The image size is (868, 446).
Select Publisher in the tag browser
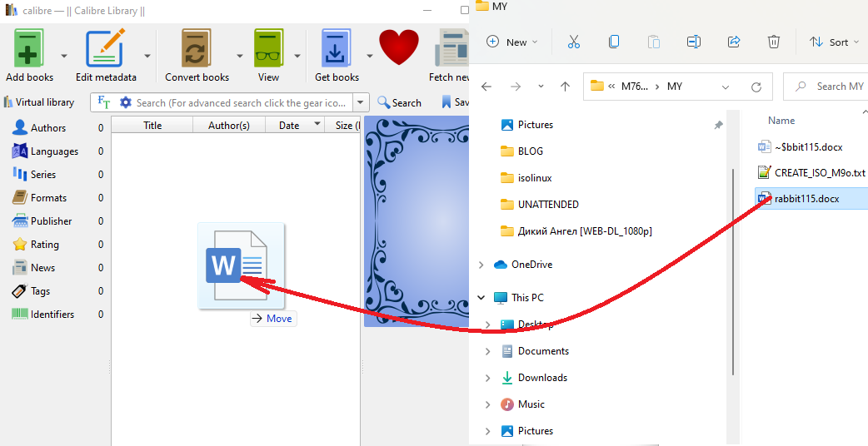click(51, 221)
